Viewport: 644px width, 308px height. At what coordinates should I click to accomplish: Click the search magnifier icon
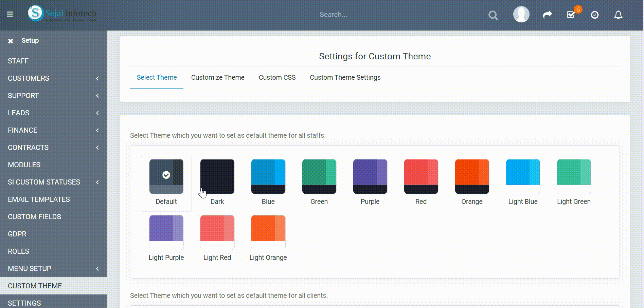(493, 15)
